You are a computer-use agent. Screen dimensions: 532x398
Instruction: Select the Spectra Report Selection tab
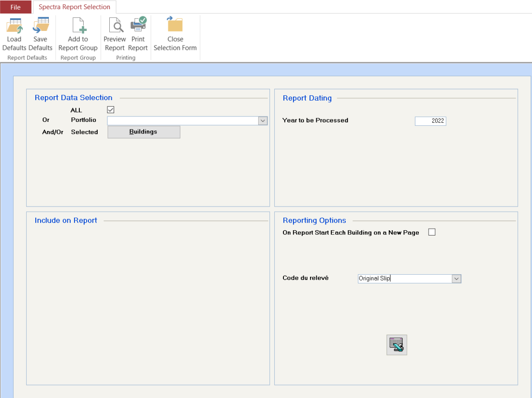pyautogui.click(x=74, y=7)
